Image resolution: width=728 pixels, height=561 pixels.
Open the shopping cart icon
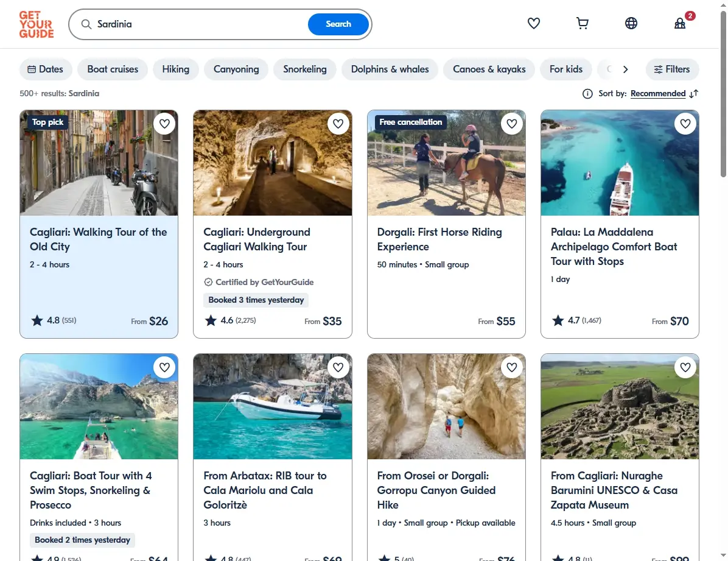click(582, 23)
